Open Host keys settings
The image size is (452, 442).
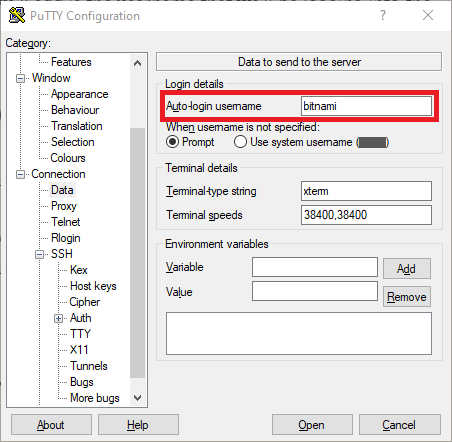pos(93,286)
